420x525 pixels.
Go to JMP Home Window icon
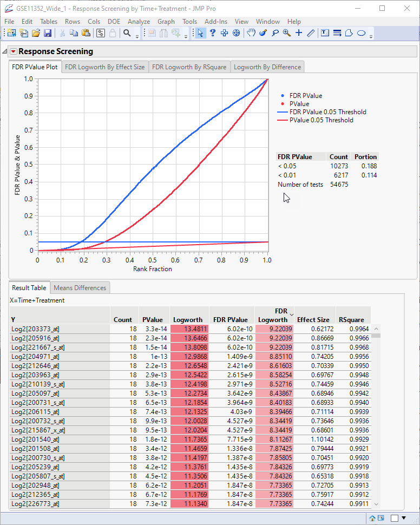[x=373, y=518]
